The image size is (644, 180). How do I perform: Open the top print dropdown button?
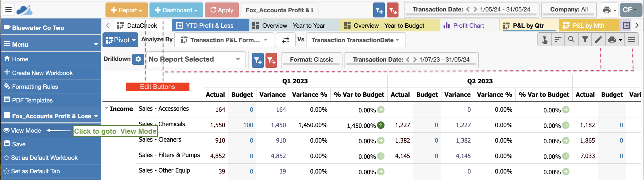pyautogui.click(x=609, y=10)
